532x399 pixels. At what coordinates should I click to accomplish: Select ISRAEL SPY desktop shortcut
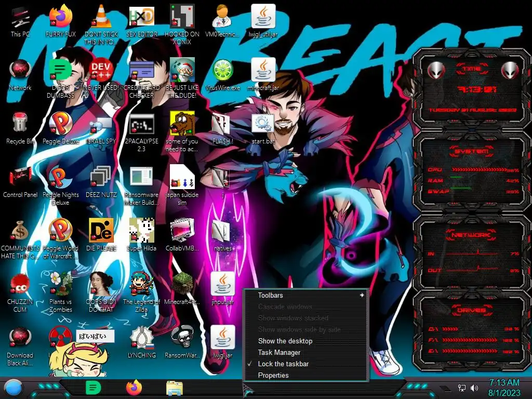click(101, 125)
